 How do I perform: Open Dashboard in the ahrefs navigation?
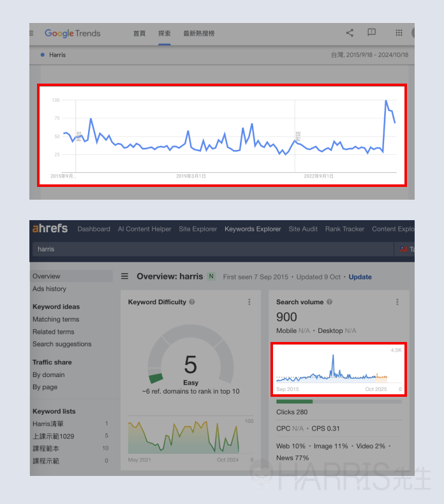pos(94,229)
